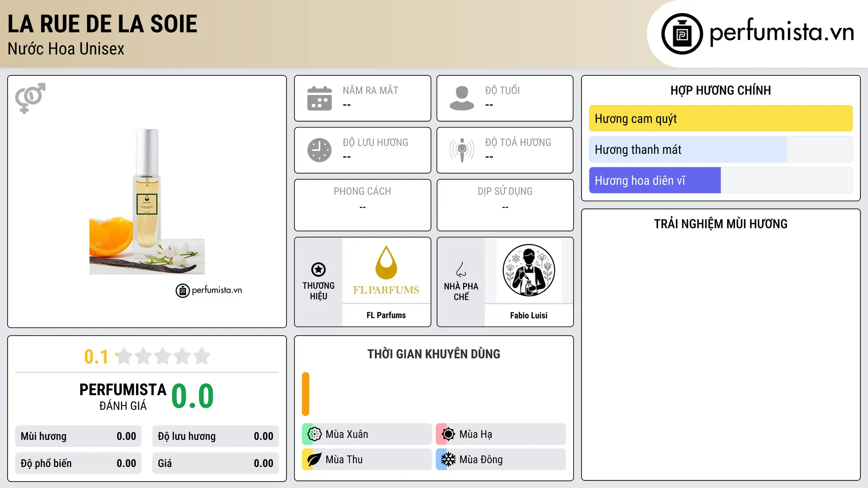
Task: Click the THỜI GIAN KHUYÊN DÙNG heading
Action: (x=434, y=354)
